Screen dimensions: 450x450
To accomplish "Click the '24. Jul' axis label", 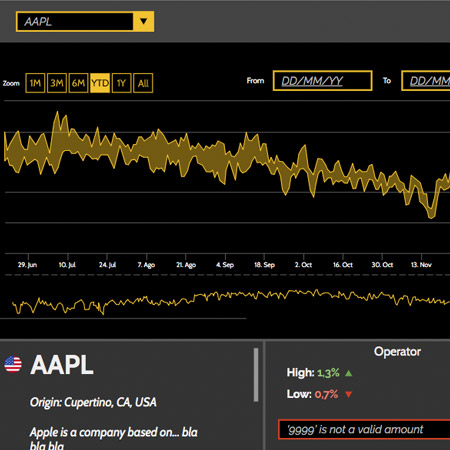I will 107,265.
